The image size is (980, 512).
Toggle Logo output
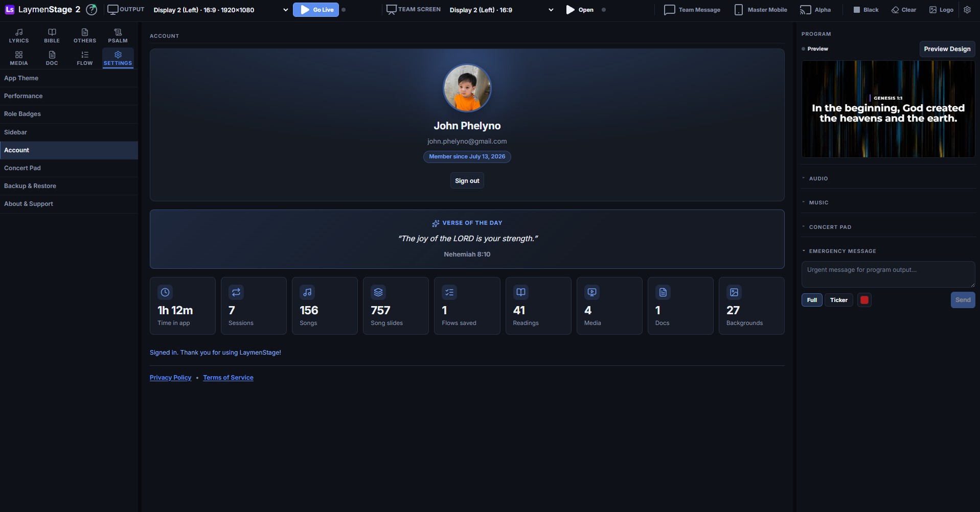941,10
